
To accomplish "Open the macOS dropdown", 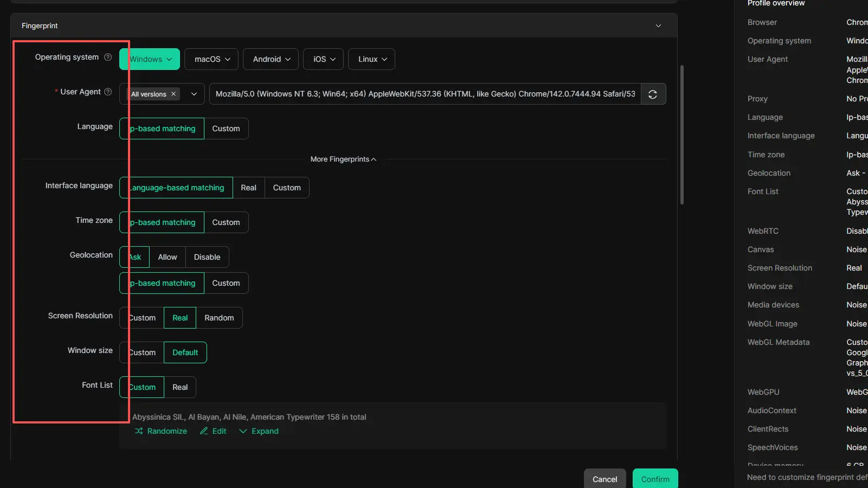I will pyautogui.click(x=212, y=59).
